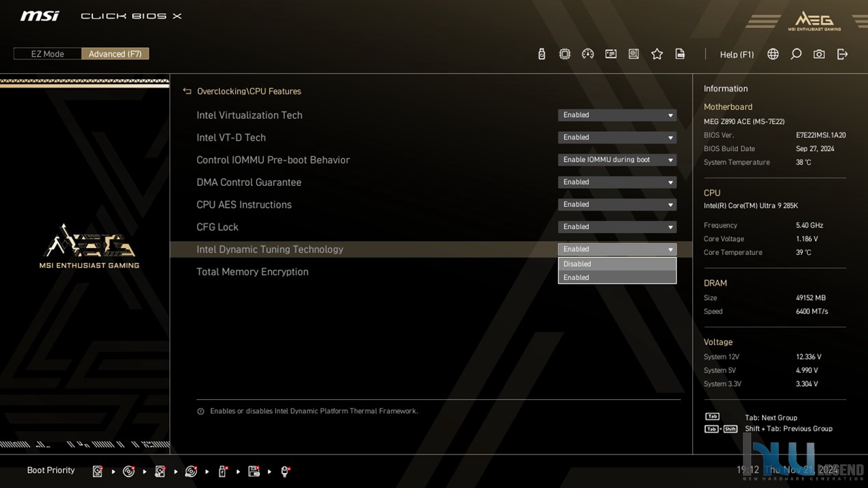Choose Disabled in the open dropdown list
This screenshot has height=488, width=868.
point(617,264)
